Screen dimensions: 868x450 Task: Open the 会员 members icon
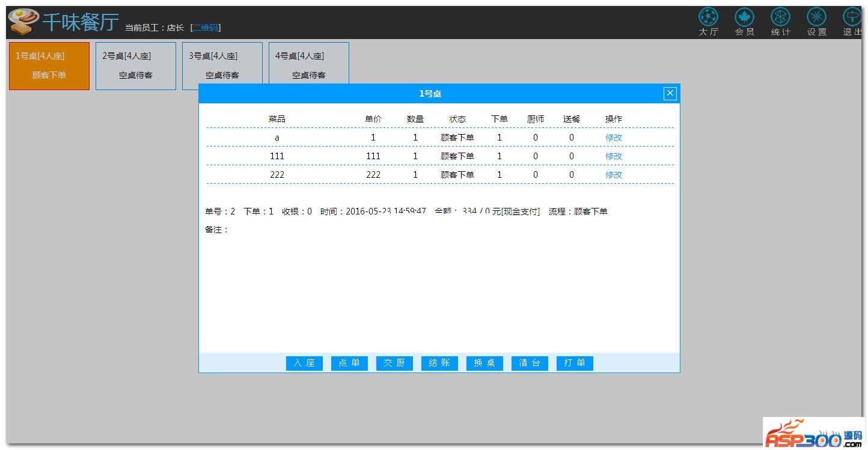coord(744,22)
